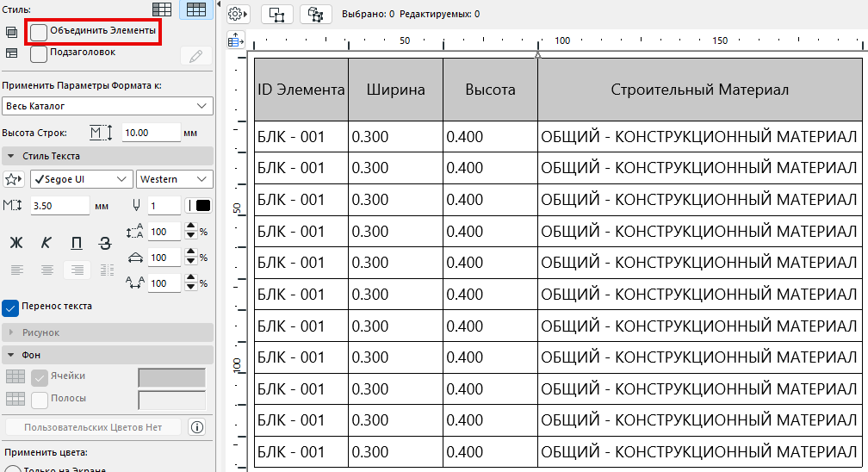The height and width of the screenshot is (472, 868).
Task: Click the row height field 10.00
Action: click(x=151, y=133)
